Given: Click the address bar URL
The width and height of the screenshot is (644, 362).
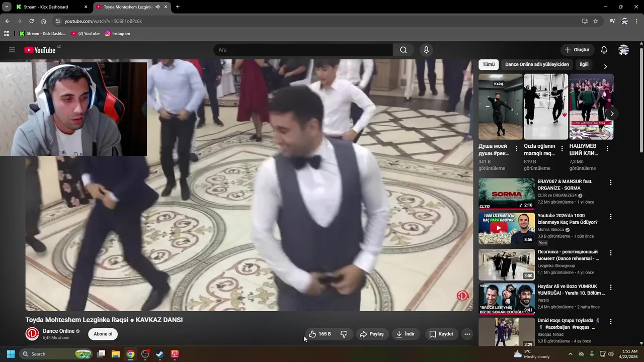Looking at the screenshot, I should (103, 21).
